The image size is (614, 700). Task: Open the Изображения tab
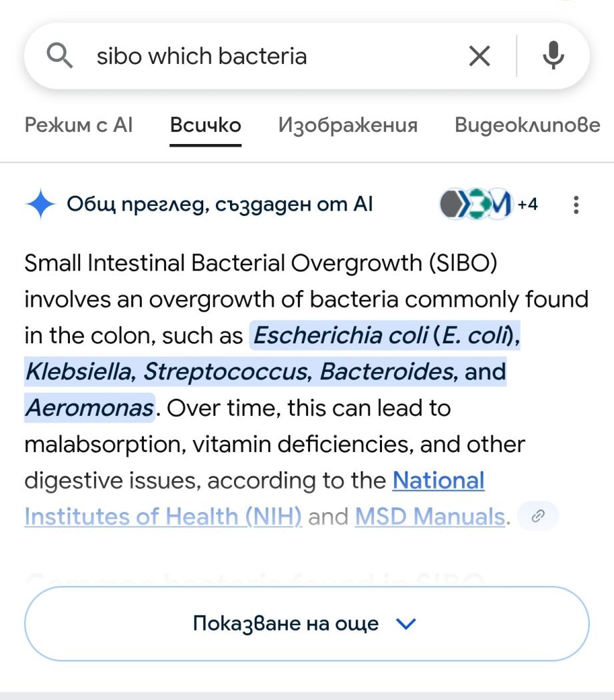coord(348,125)
